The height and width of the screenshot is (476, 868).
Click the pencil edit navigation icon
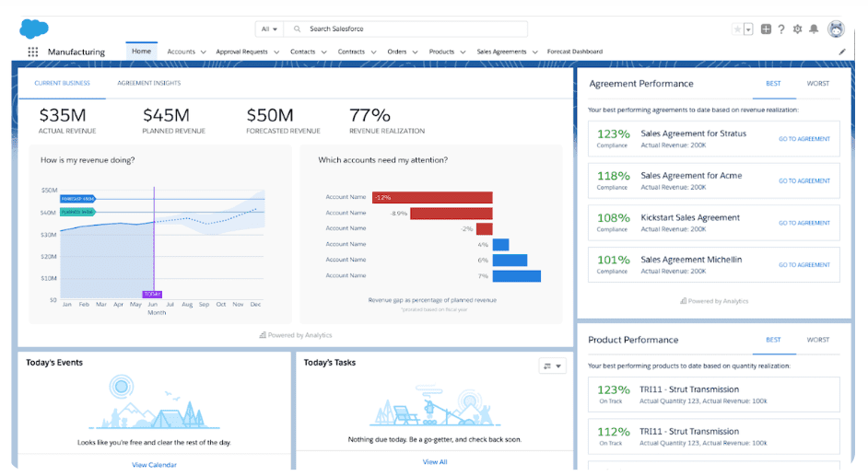(x=842, y=52)
